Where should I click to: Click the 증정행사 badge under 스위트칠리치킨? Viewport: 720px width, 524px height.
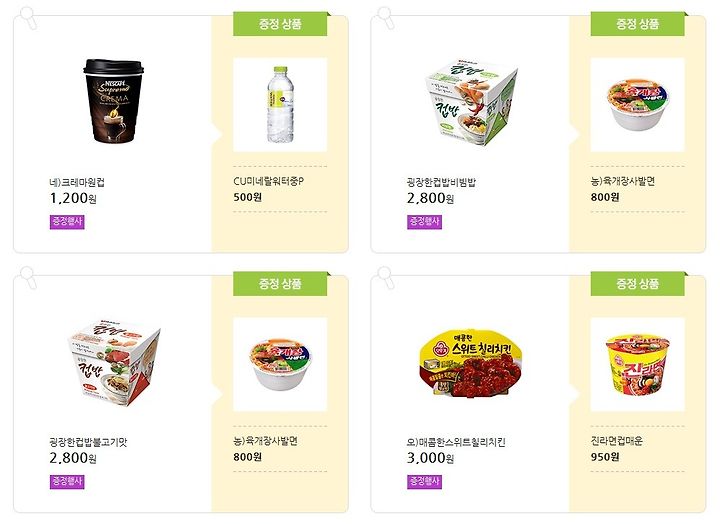pyautogui.click(x=424, y=482)
